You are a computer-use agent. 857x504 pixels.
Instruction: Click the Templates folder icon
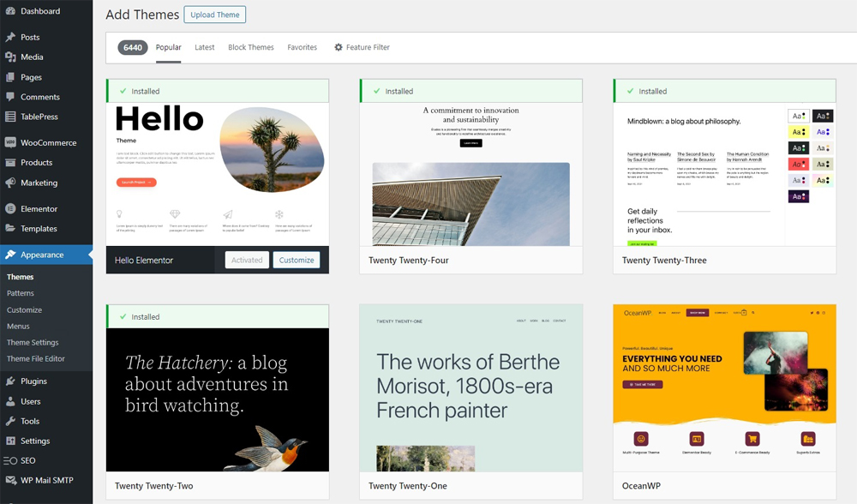pyautogui.click(x=10, y=229)
